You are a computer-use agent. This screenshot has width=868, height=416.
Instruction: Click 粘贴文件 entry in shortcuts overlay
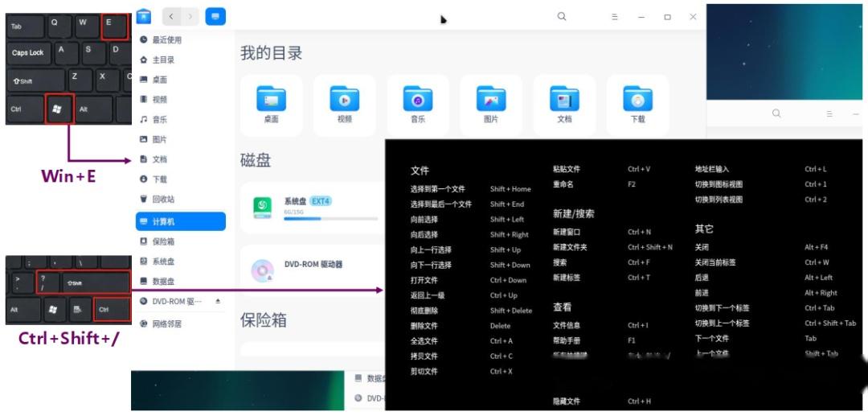pyautogui.click(x=567, y=169)
